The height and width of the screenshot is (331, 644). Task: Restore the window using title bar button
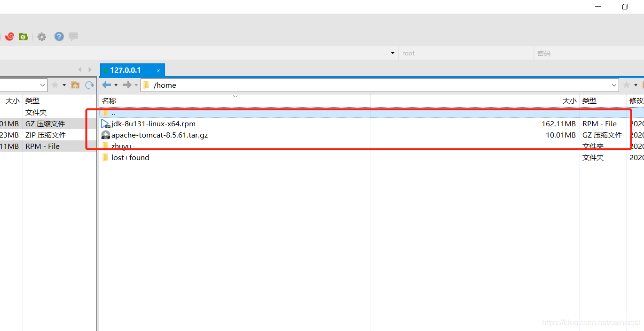click(x=625, y=7)
